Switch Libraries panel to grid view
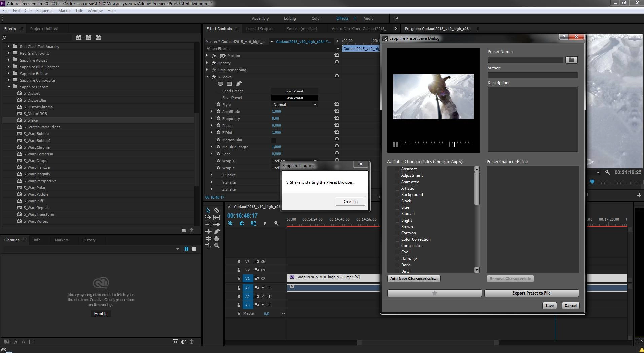Viewport: 644px width, 353px height. [x=186, y=249]
